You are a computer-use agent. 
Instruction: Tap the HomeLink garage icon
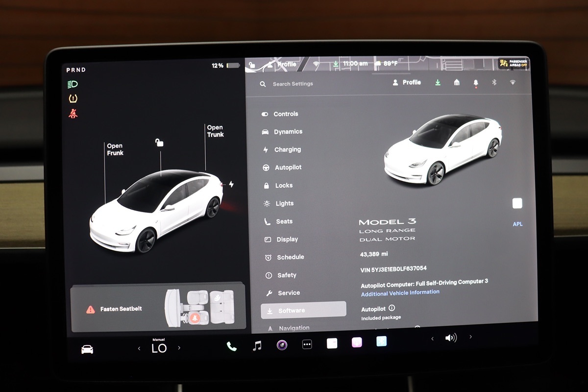pyautogui.click(x=457, y=82)
